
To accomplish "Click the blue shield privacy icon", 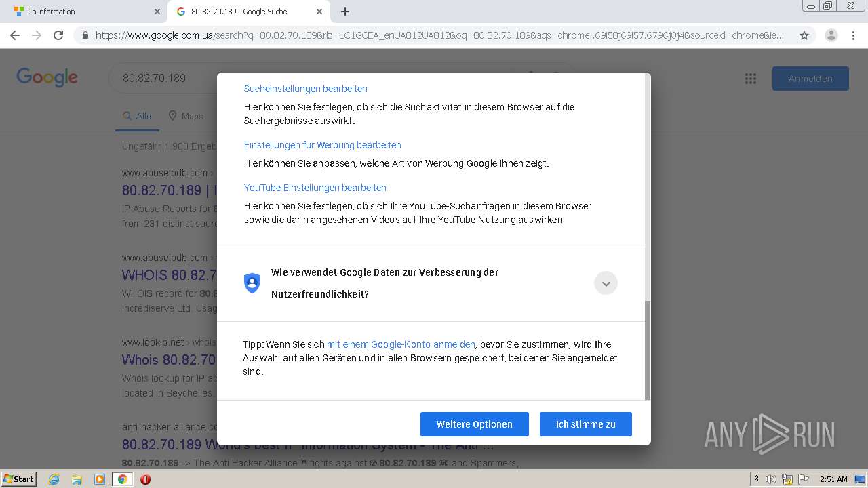I will point(252,283).
